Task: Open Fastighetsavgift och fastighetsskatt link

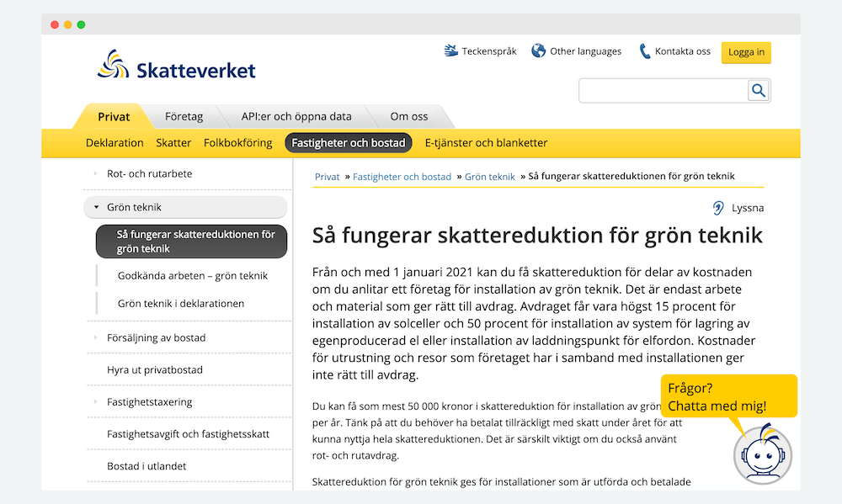Action: pyautogui.click(x=188, y=433)
